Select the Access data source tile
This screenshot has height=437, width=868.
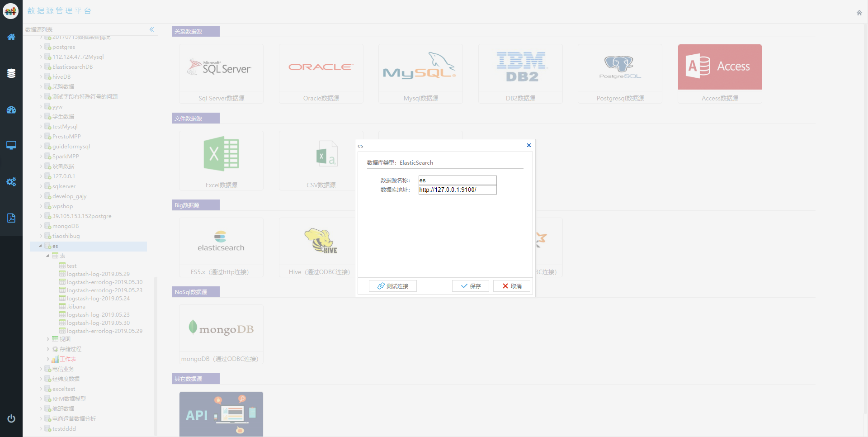tap(720, 74)
